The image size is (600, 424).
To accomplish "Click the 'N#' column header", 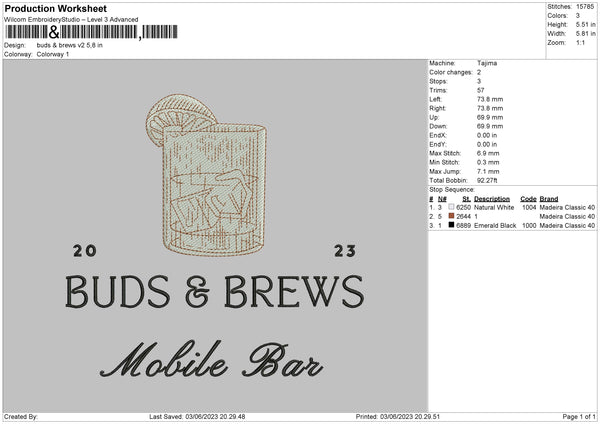I will pos(442,199).
